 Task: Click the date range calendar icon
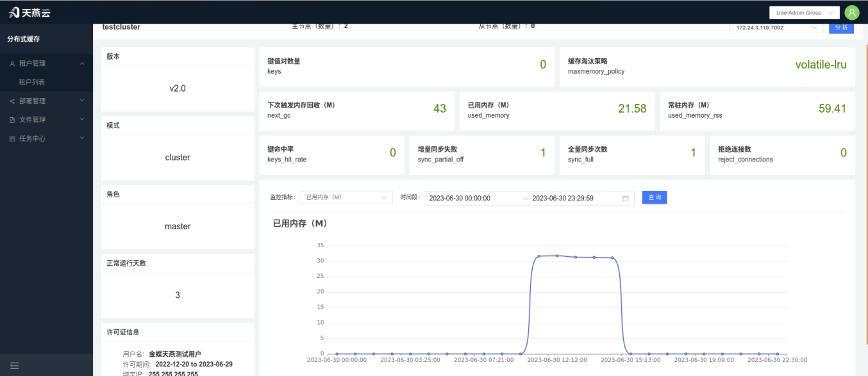[x=626, y=198]
